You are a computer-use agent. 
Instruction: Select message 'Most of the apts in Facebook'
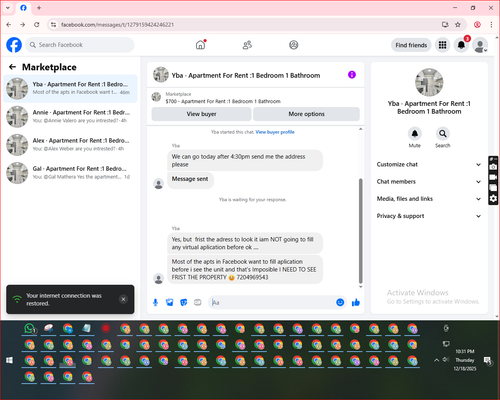click(x=245, y=269)
